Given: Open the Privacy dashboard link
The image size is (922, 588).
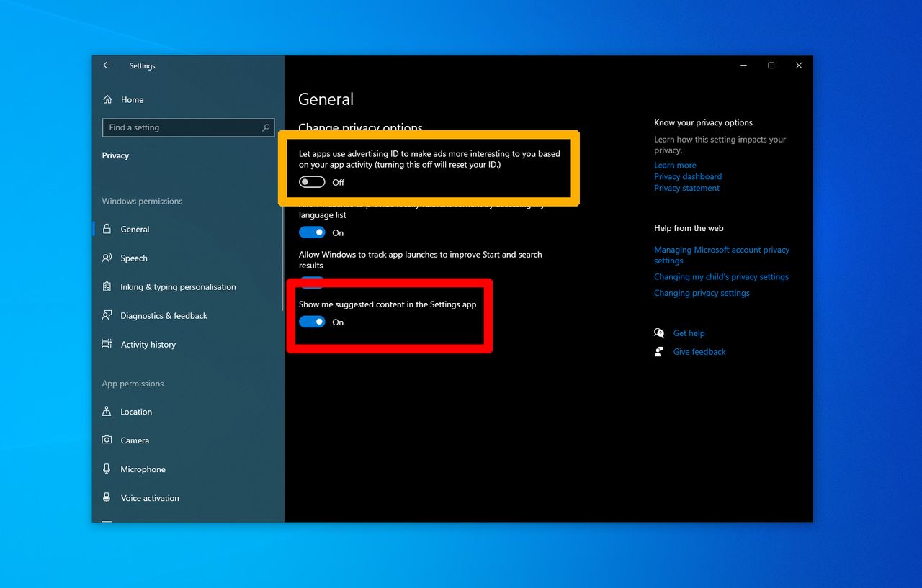Looking at the screenshot, I should 688,176.
